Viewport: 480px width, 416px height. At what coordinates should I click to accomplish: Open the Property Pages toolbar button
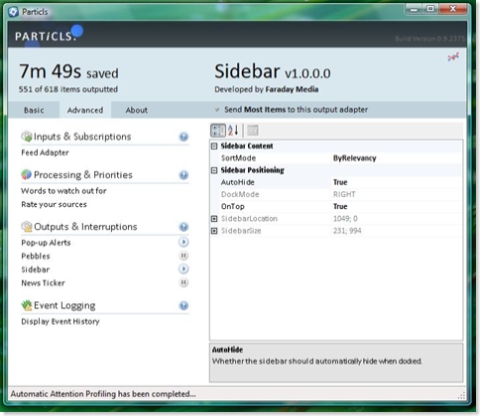pyautogui.click(x=253, y=130)
